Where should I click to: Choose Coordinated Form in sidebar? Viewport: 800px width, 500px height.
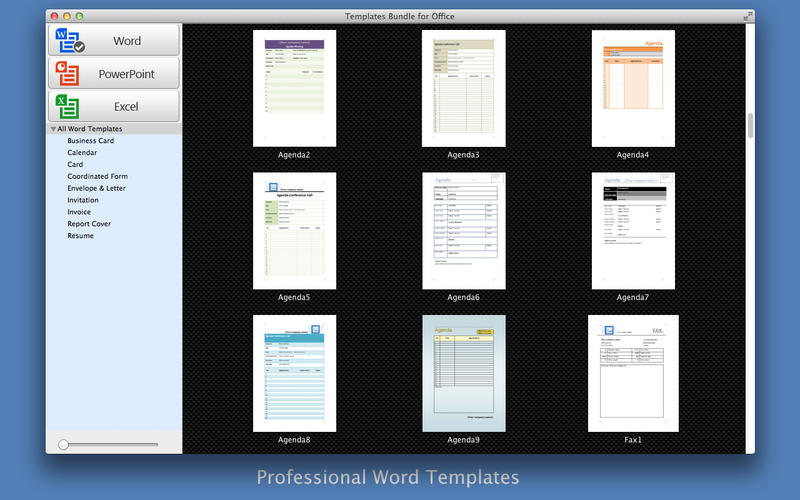97,176
